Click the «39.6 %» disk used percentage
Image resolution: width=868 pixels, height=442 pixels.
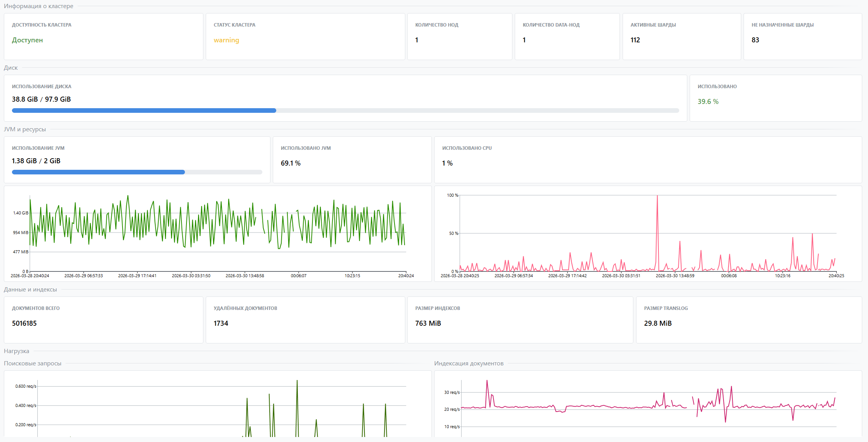coord(708,102)
